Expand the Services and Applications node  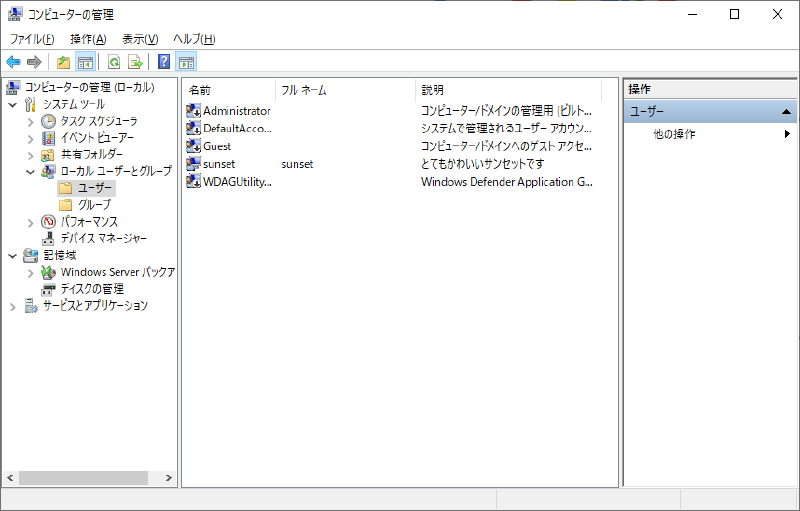pos(12,306)
